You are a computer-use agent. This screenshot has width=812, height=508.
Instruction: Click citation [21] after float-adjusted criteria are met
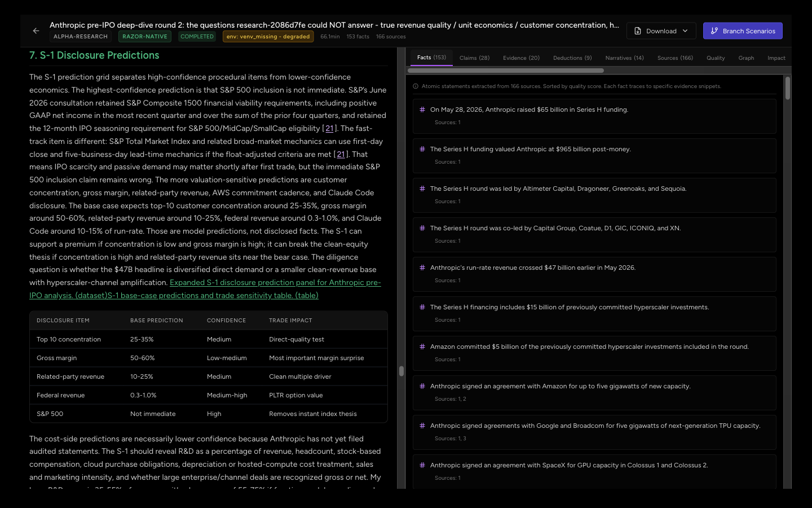click(341, 155)
